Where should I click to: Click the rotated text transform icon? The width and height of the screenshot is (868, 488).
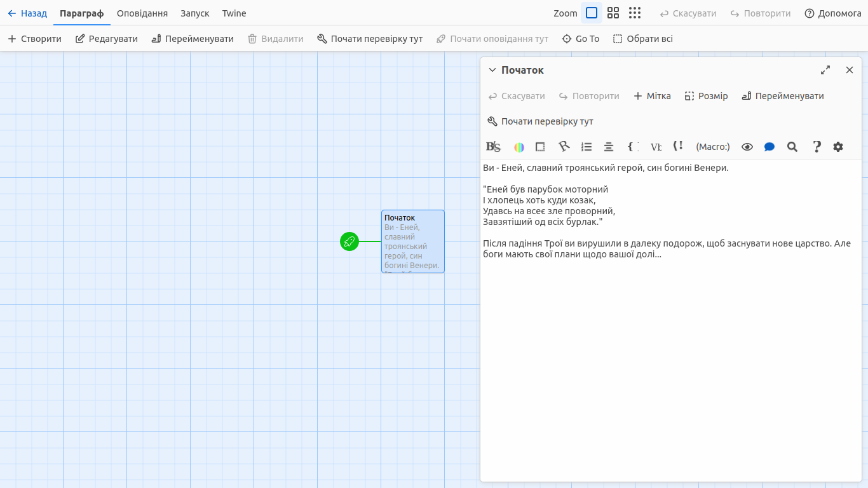[564, 147]
